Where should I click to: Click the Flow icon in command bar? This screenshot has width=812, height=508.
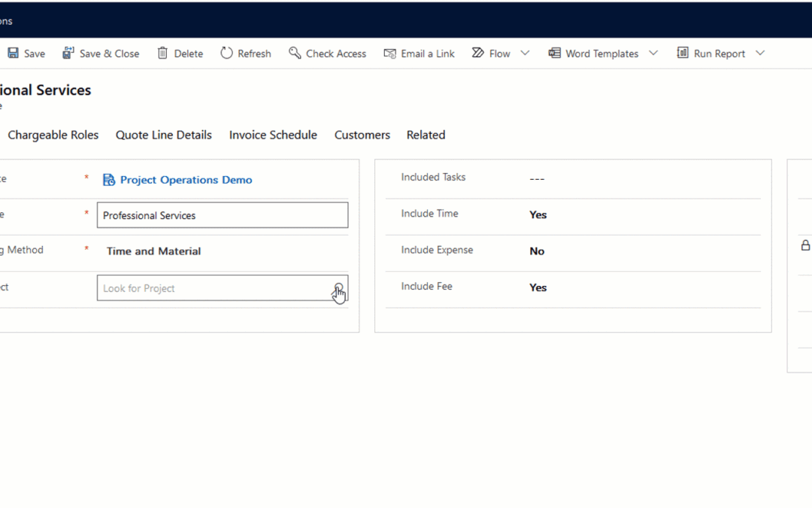click(x=478, y=53)
